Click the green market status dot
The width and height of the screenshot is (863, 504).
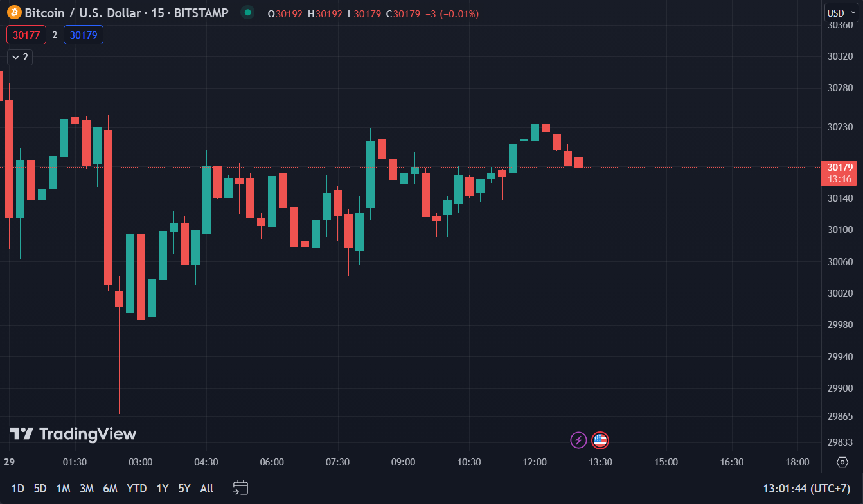coord(247,12)
